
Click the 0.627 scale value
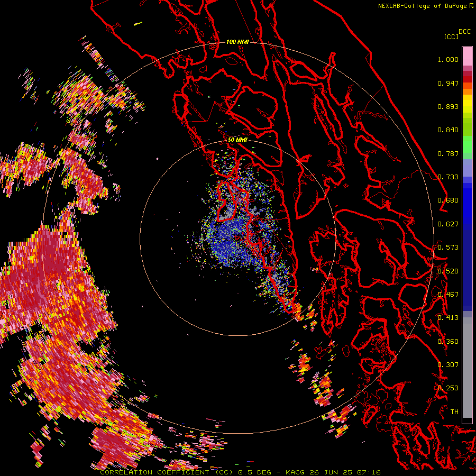[x=448, y=224]
